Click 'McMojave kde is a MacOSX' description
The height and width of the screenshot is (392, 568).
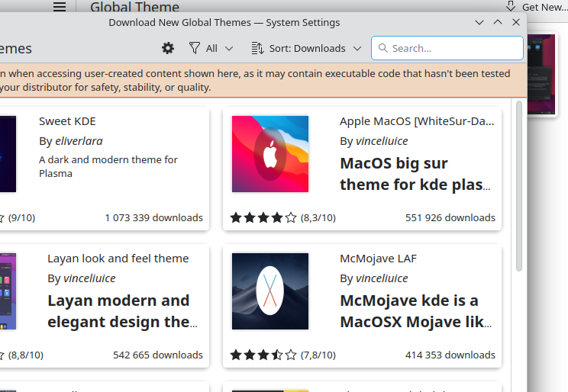click(x=416, y=311)
